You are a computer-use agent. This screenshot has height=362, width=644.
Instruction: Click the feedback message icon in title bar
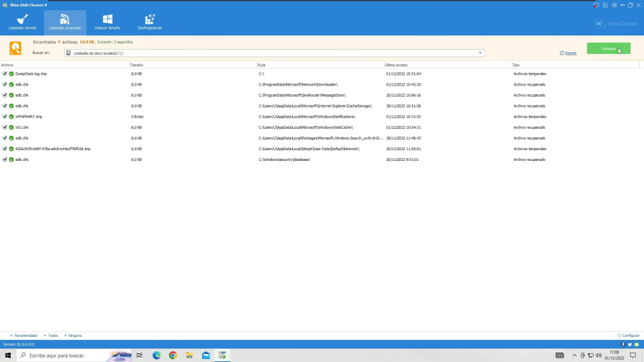pyautogui.click(x=596, y=5)
